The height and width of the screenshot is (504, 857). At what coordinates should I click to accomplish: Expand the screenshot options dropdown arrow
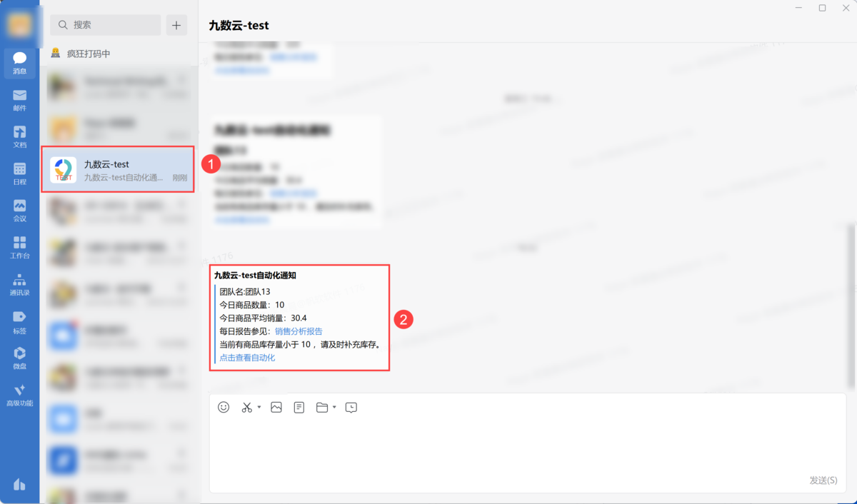pyautogui.click(x=259, y=407)
